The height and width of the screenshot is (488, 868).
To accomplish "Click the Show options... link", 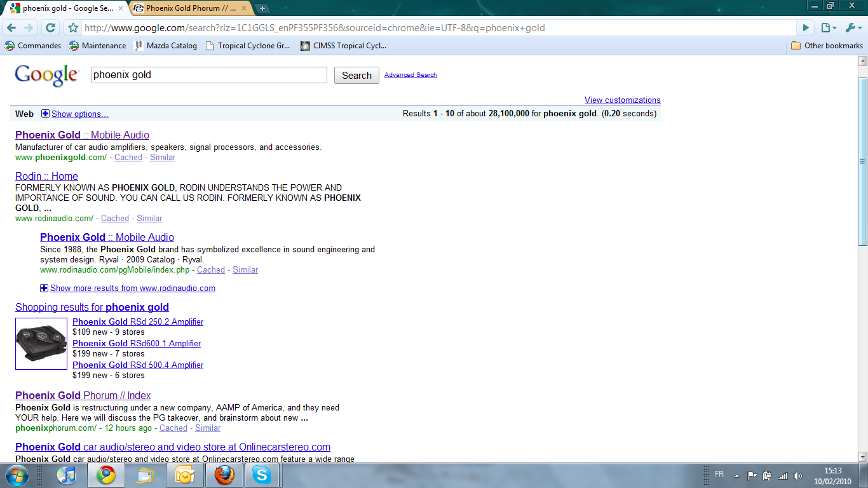I will [80, 114].
